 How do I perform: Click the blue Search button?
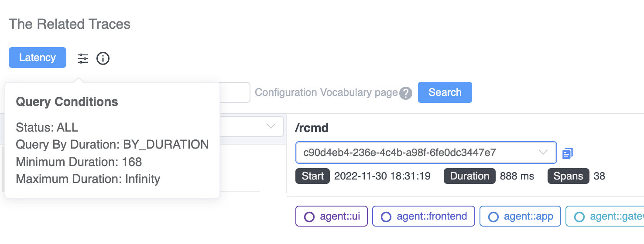445,92
